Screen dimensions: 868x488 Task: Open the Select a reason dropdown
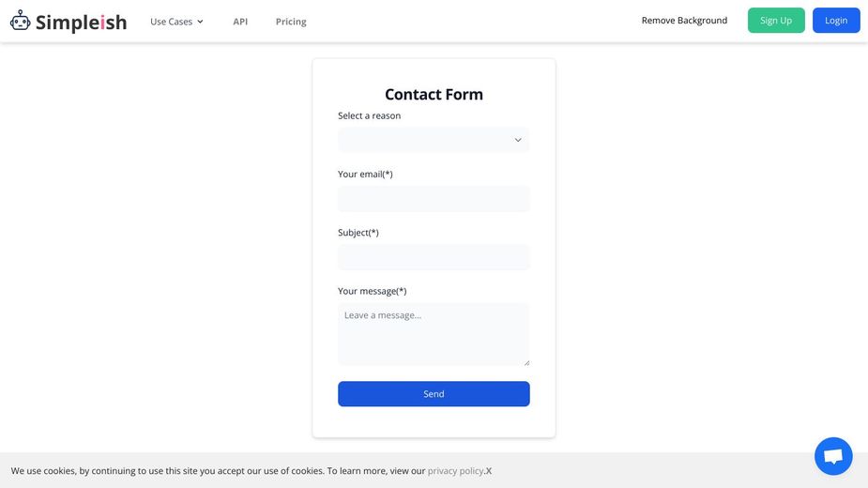434,140
